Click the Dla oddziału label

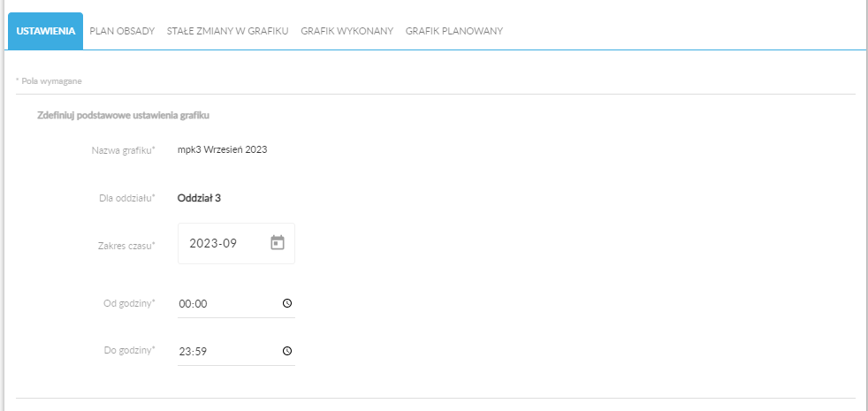pos(127,198)
